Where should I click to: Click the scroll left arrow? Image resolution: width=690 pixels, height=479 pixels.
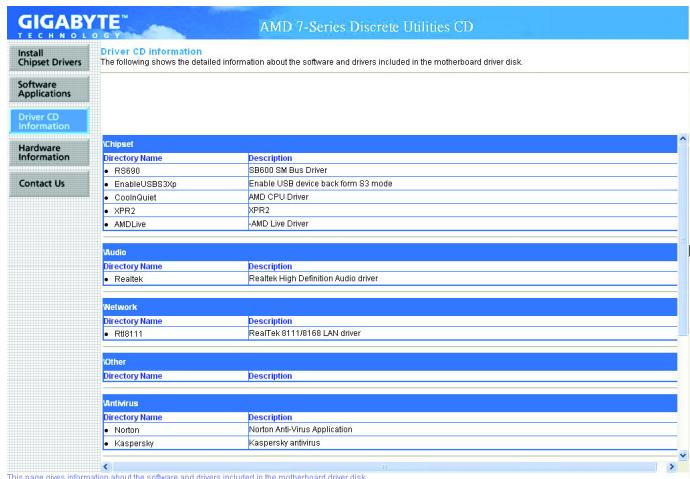point(106,467)
